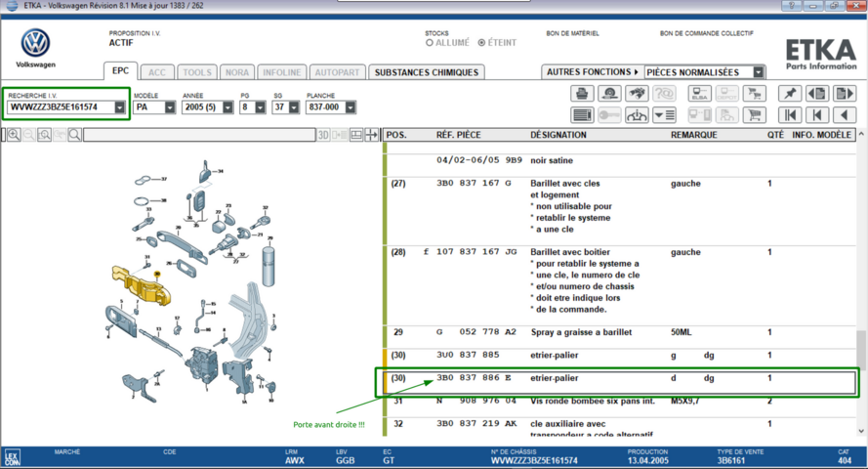The height and width of the screenshot is (469, 868).
Task: Click the previous-group bar arrow icon
Action: click(817, 115)
